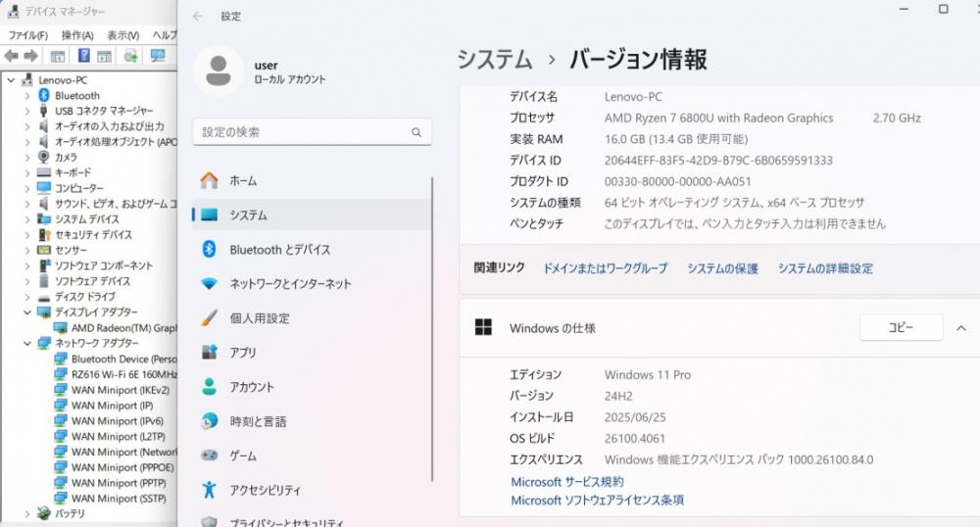Viewport: 980px width, 527px height.
Task: Click the back arrow in Device Manager toolbar
Action: [x=11, y=56]
